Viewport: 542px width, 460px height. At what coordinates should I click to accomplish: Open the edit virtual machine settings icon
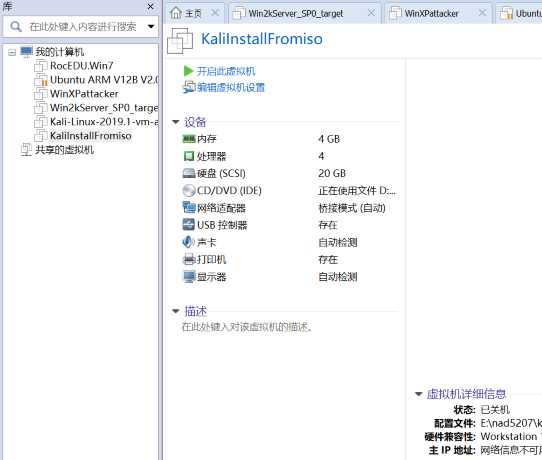click(189, 87)
